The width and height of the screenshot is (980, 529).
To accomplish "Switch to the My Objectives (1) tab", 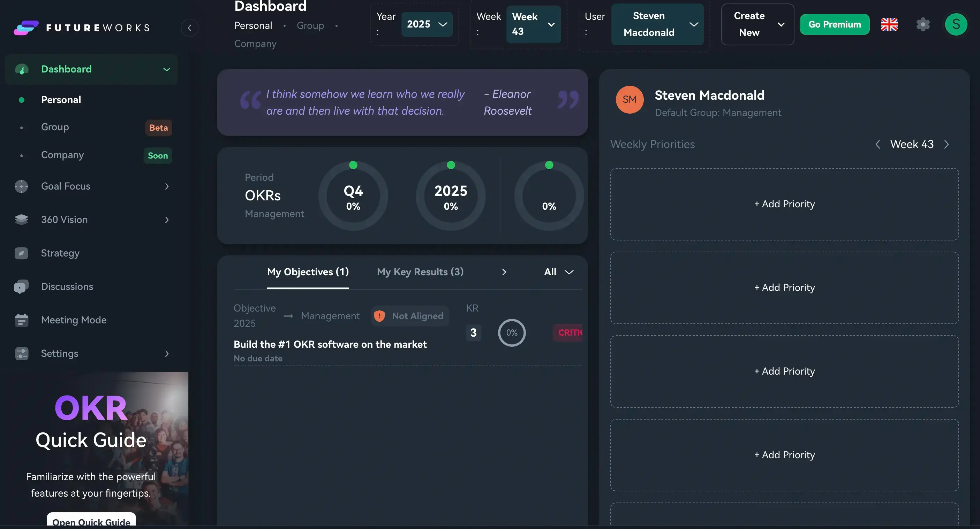I will [x=308, y=272].
